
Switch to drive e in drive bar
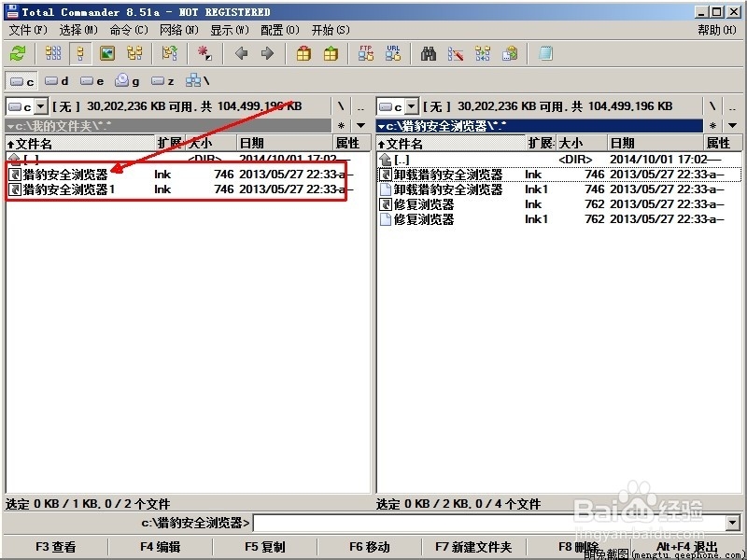(x=92, y=81)
